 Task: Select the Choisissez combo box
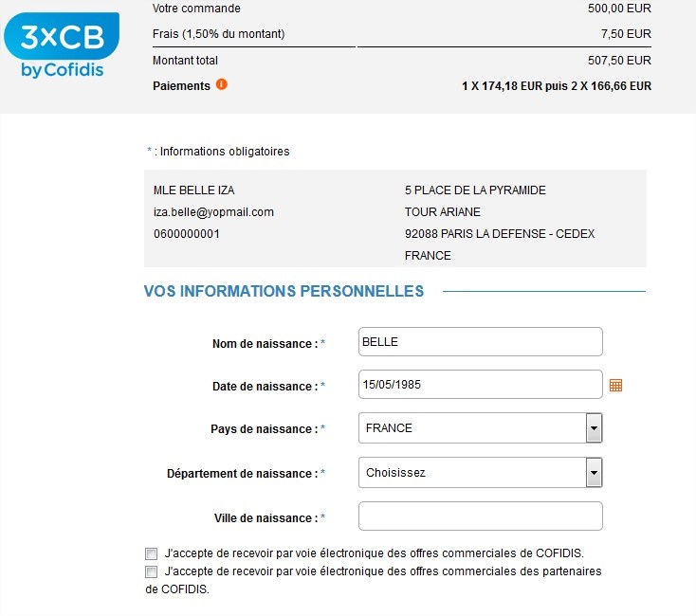coord(480,472)
